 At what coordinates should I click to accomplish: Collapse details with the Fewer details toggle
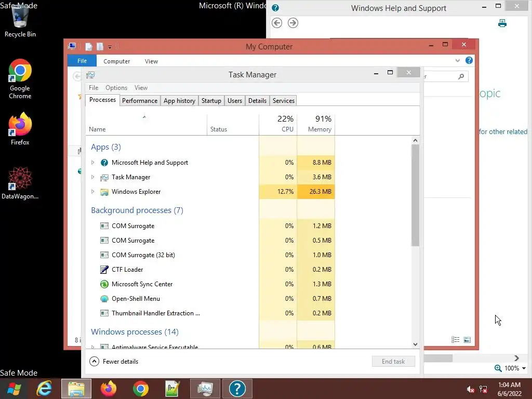pos(114,362)
